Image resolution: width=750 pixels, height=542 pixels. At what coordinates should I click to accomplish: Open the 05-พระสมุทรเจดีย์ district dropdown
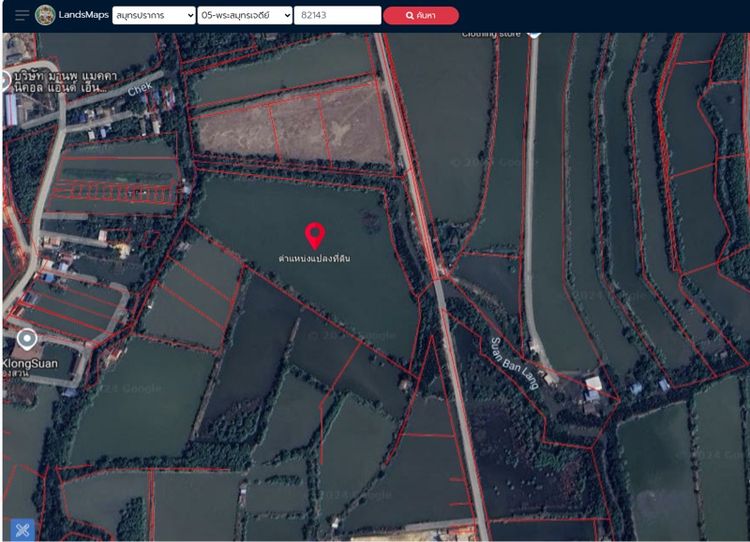244,15
